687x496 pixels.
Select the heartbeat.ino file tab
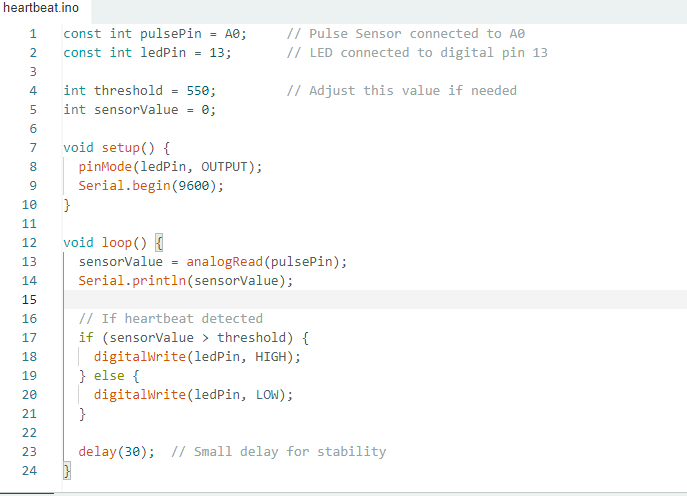tap(44, 9)
